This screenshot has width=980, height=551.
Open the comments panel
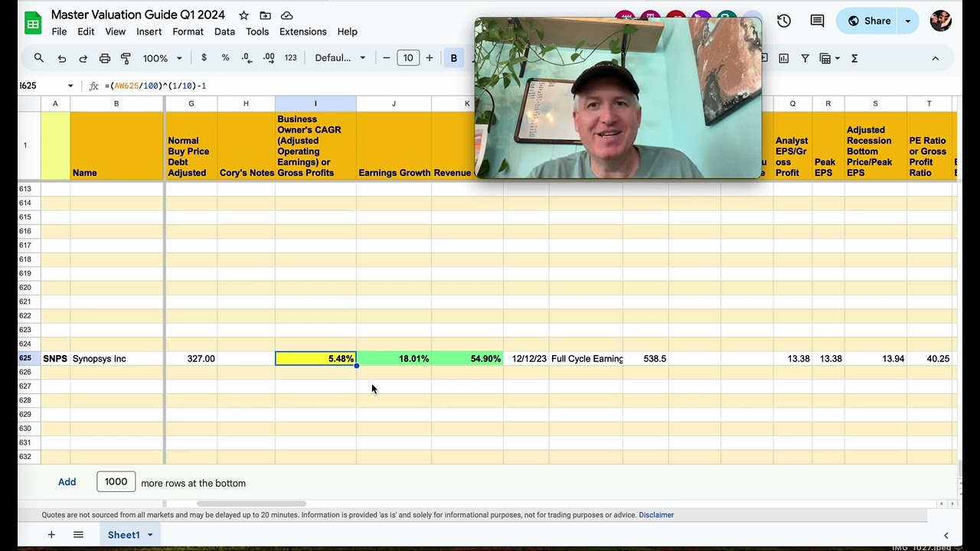point(817,21)
